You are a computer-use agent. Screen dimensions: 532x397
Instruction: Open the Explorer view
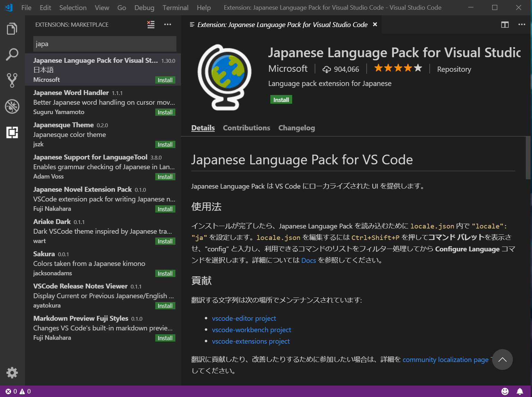[x=12, y=28]
